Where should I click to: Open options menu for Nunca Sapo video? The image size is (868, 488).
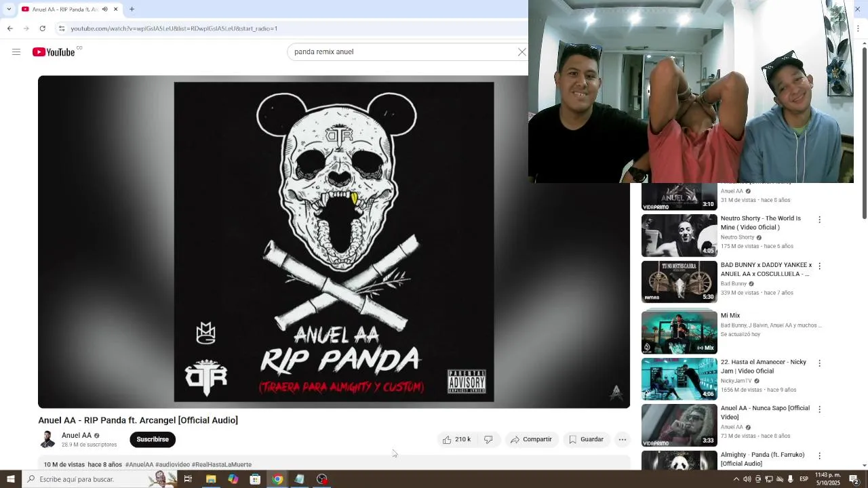pyautogui.click(x=819, y=409)
